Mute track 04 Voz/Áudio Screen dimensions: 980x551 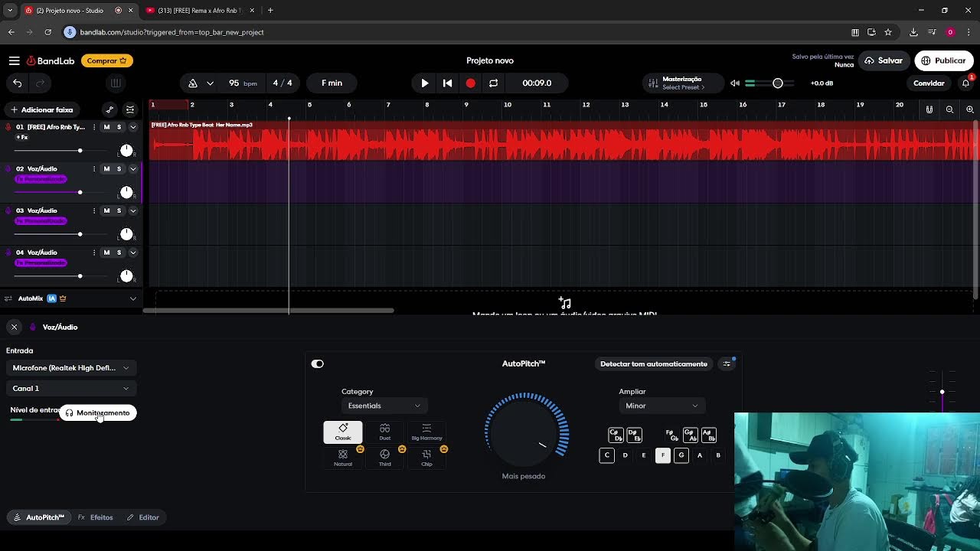(106, 253)
